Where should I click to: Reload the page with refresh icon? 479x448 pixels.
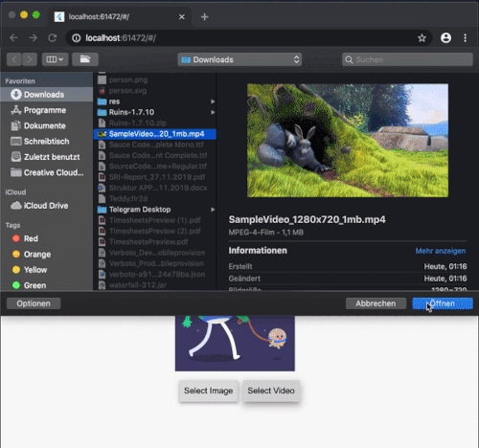click(53, 38)
